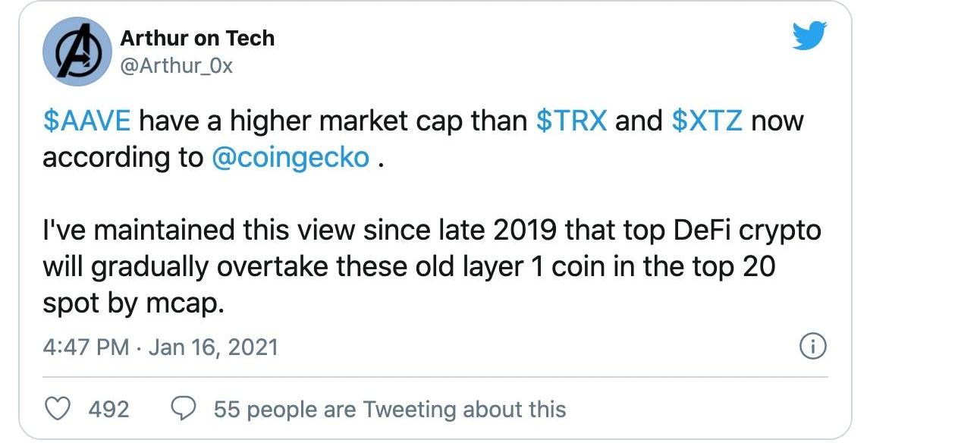Click the 'according to' text before @coingecko
This screenshot has height=443, width=980.
(x=123, y=158)
